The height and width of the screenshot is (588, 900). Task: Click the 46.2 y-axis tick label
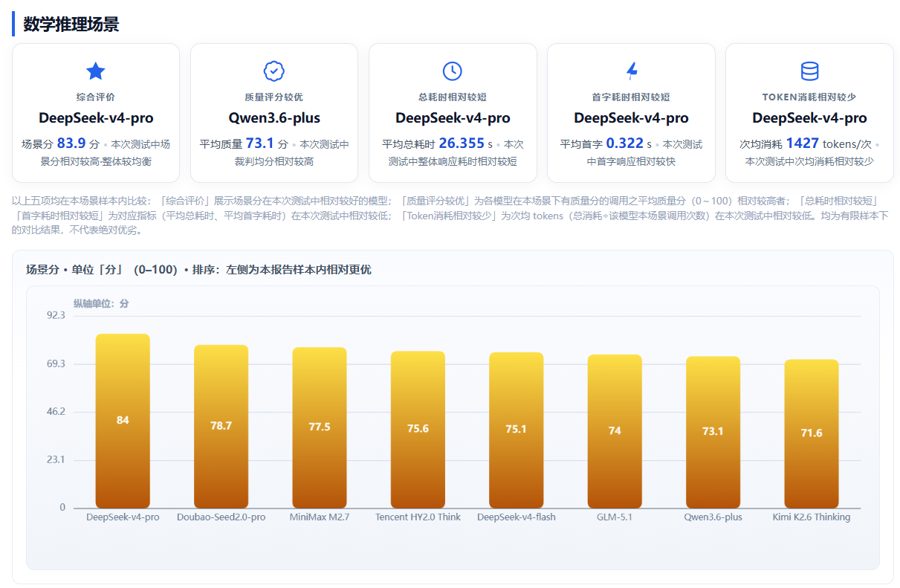pos(56,412)
